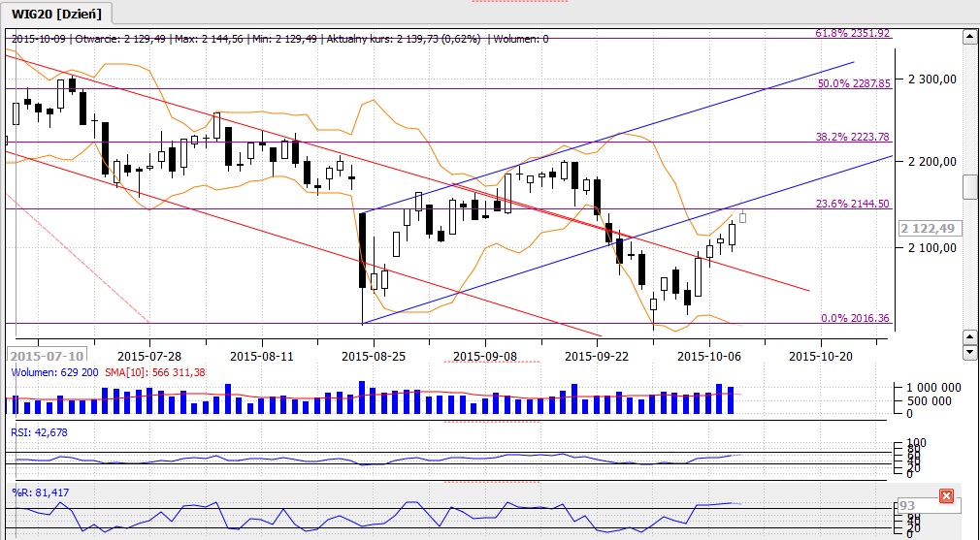Click the 61.8% 2351.92 Fibonacci label
980x540 pixels.
point(853,33)
